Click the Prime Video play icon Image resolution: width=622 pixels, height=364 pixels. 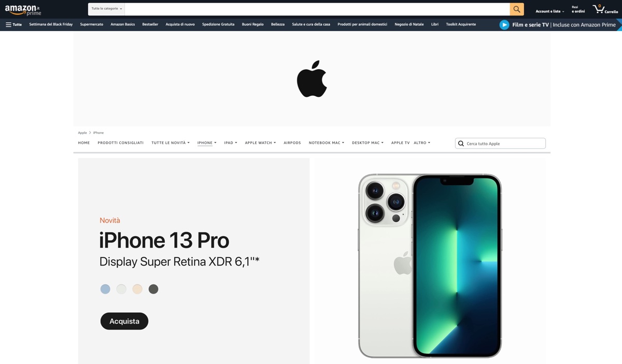click(504, 25)
